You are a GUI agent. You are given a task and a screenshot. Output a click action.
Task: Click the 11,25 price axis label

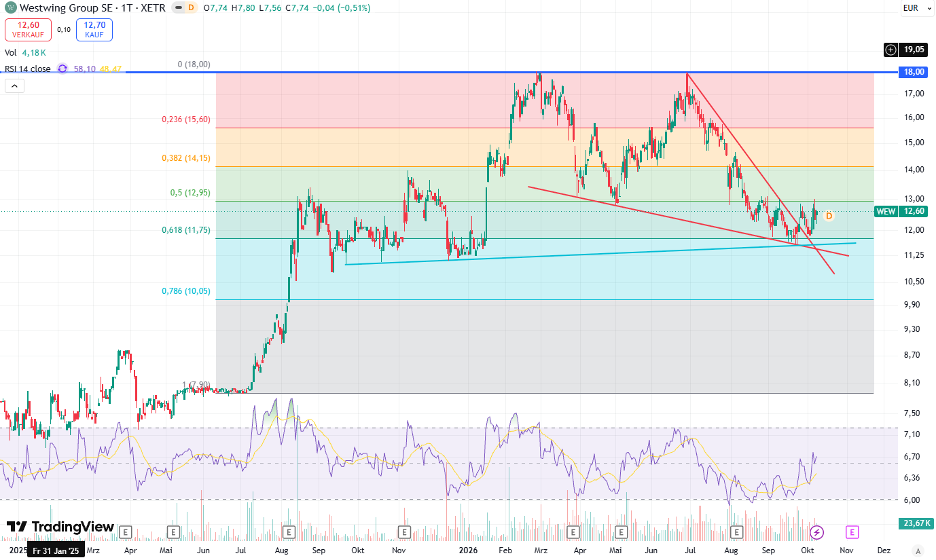point(914,255)
